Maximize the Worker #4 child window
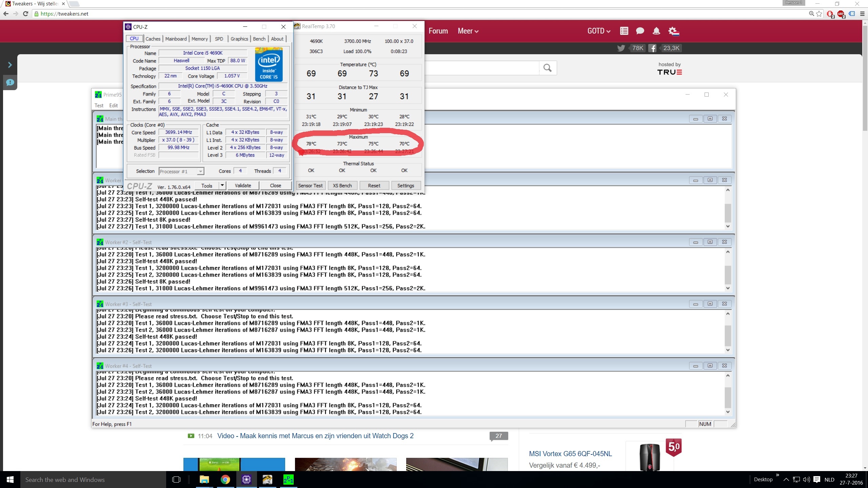 tap(710, 366)
